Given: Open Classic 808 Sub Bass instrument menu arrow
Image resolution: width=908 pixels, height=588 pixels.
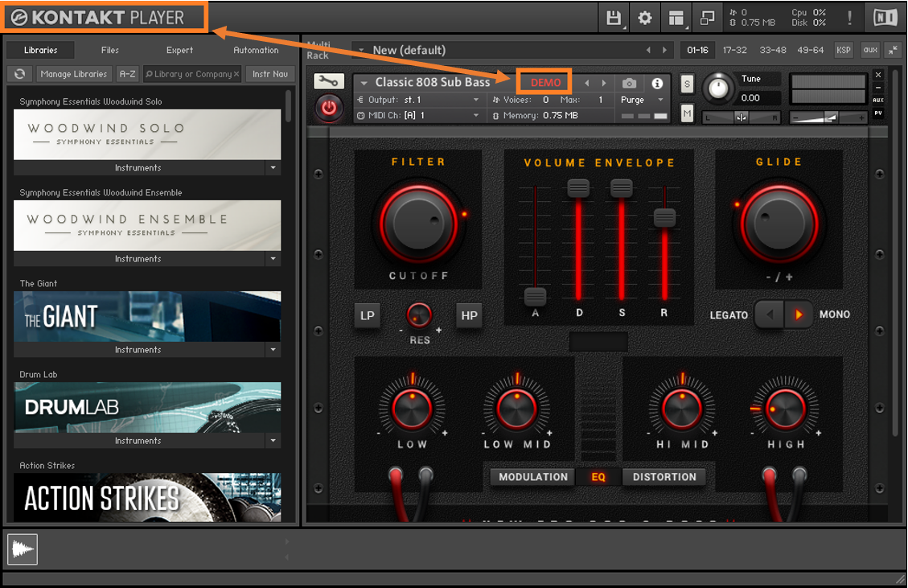Looking at the screenshot, I should pos(364,84).
